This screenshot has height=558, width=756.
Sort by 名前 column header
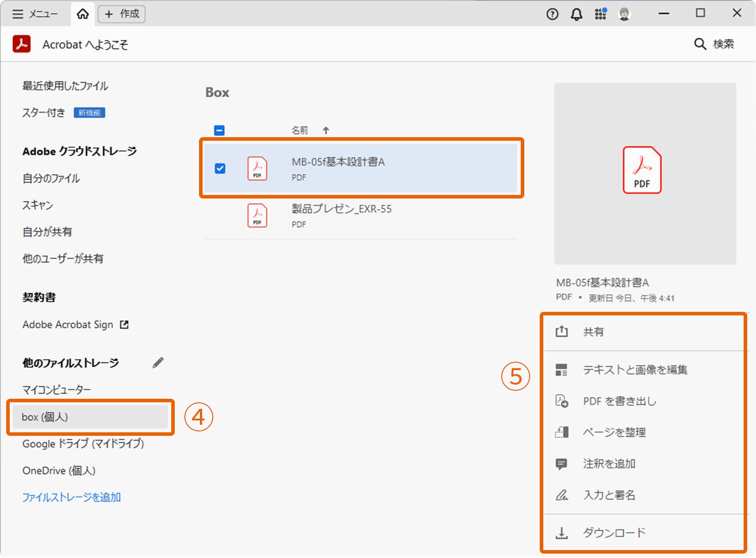(300, 131)
